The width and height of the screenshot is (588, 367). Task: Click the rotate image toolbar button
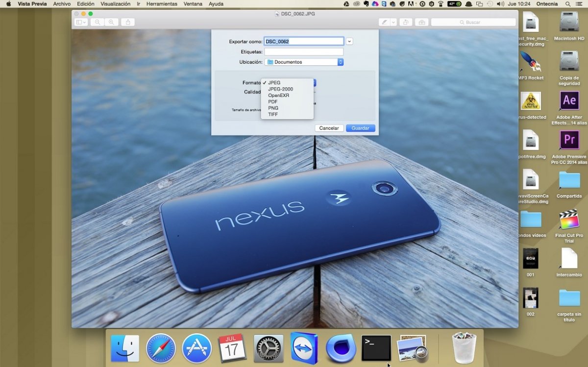click(405, 22)
